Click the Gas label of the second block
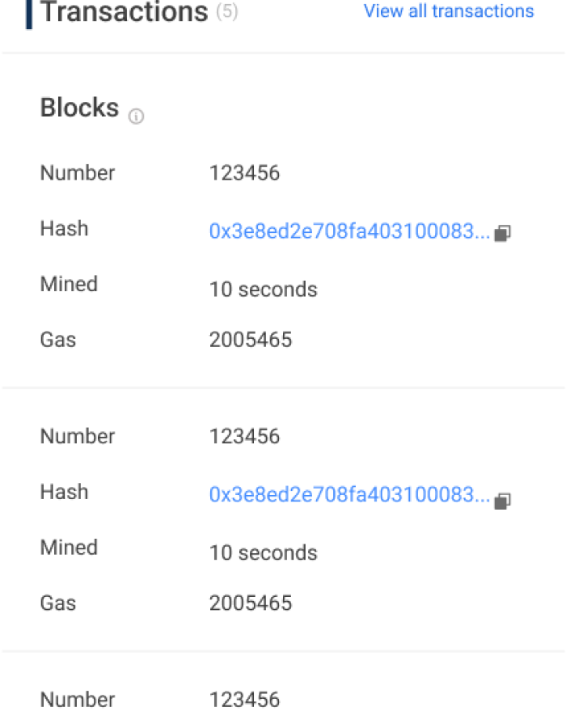The image size is (566, 728). click(57, 603)
